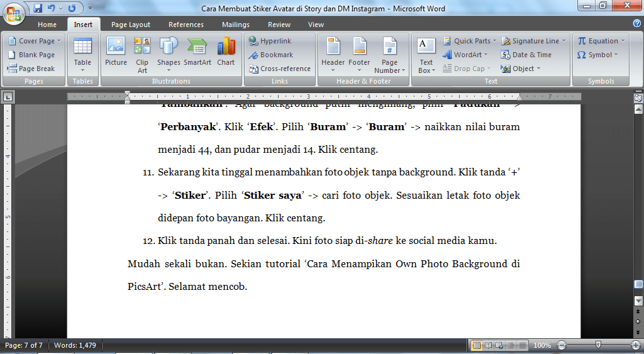Open the 100% zoom level dialog
This screenshot has width=644, height=354.
coord(542,345)
